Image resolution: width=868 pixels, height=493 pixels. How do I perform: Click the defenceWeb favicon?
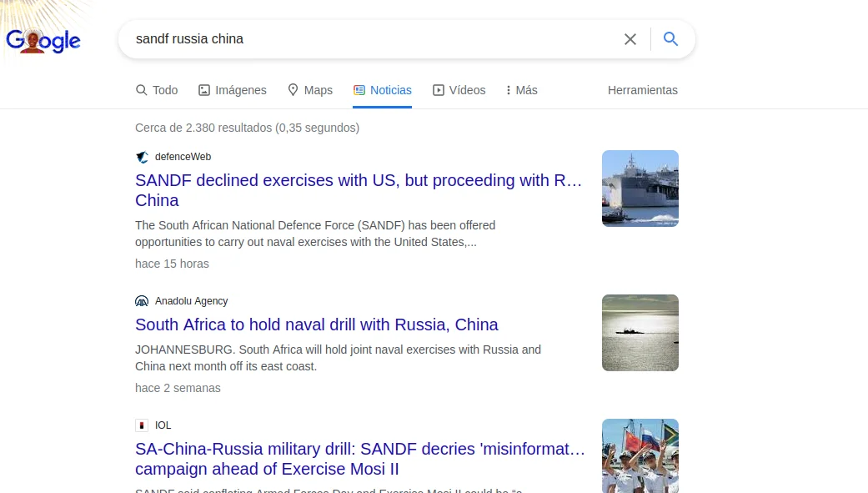click(x=142, y=158)
